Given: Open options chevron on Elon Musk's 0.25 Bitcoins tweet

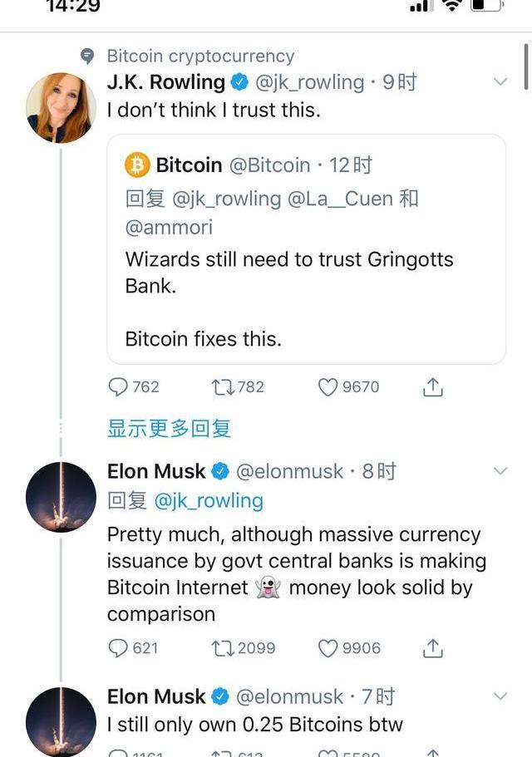Looking at the screenshot, I should [x=500, y=696].
